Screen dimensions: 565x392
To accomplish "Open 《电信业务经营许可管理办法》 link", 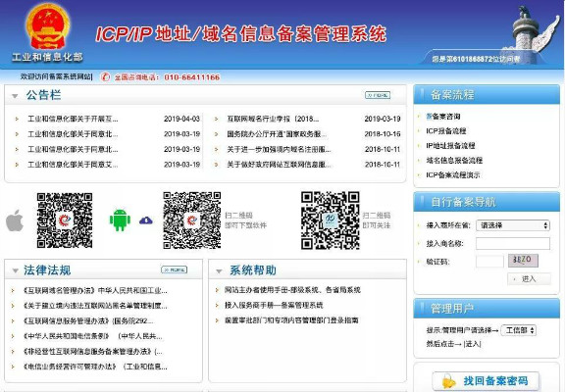I will pyautogui.click(x=95, y=367).
